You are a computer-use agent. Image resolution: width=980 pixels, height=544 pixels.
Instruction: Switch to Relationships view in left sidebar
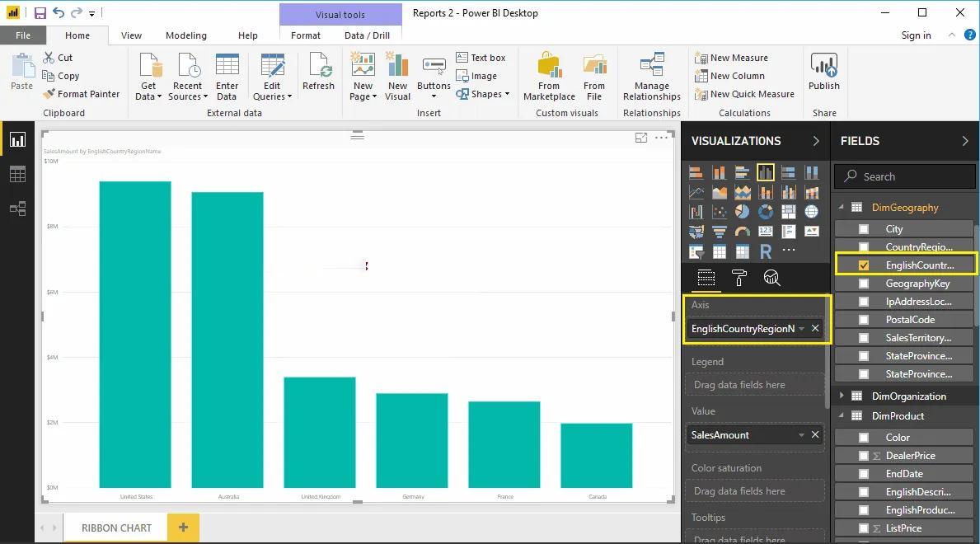click(17, 209)
